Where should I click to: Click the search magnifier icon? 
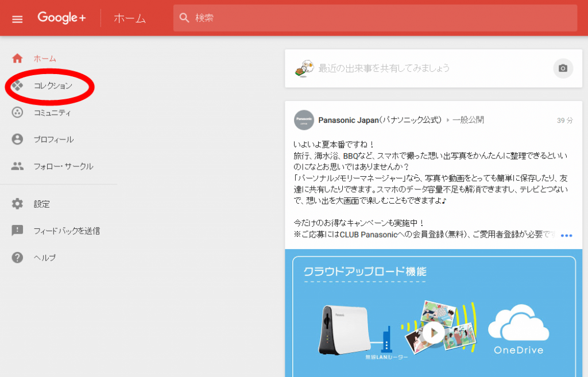pyautogui.click(x=184, y=18)
